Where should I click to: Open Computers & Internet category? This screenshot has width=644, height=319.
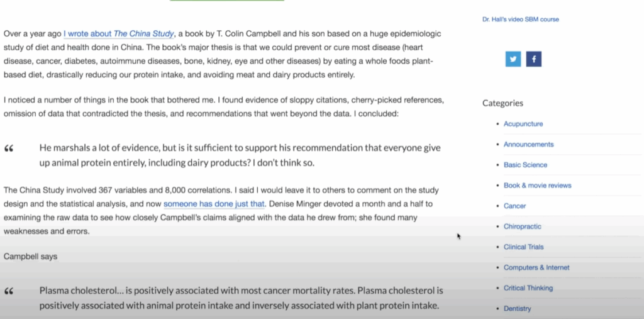tap(536, 267)
